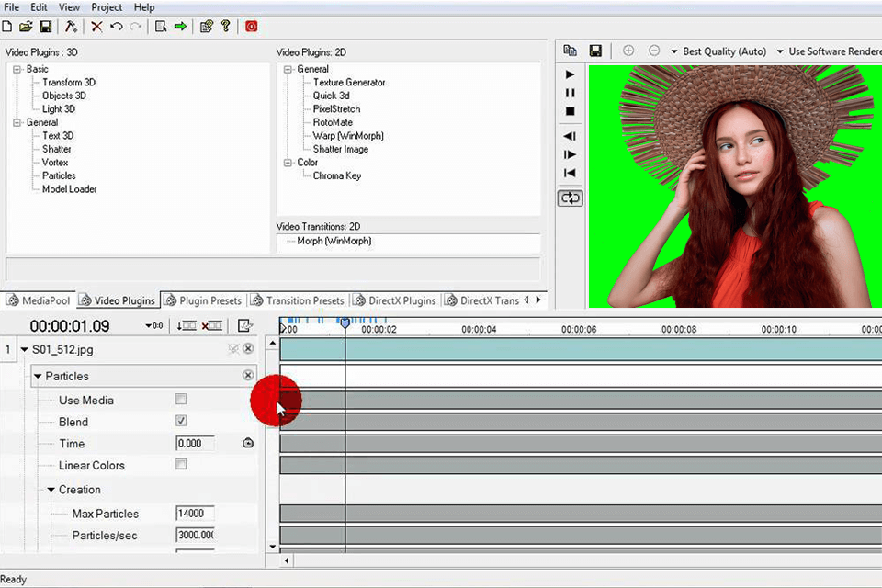Toggle the loop playback button
The height and width of the screenshot is (588, 882).
click(570, 198)
